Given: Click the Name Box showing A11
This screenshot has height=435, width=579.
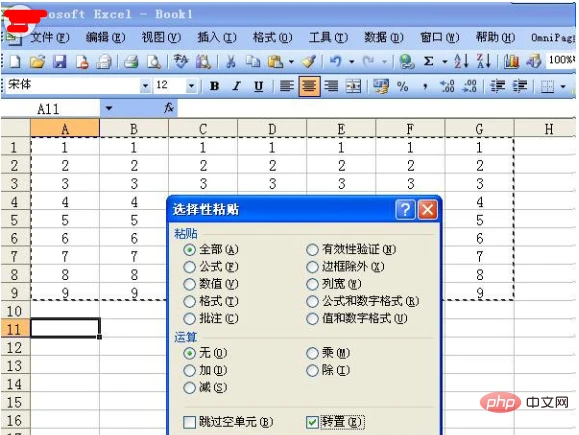Looking at the screenshot, I should tap(50, 109).
